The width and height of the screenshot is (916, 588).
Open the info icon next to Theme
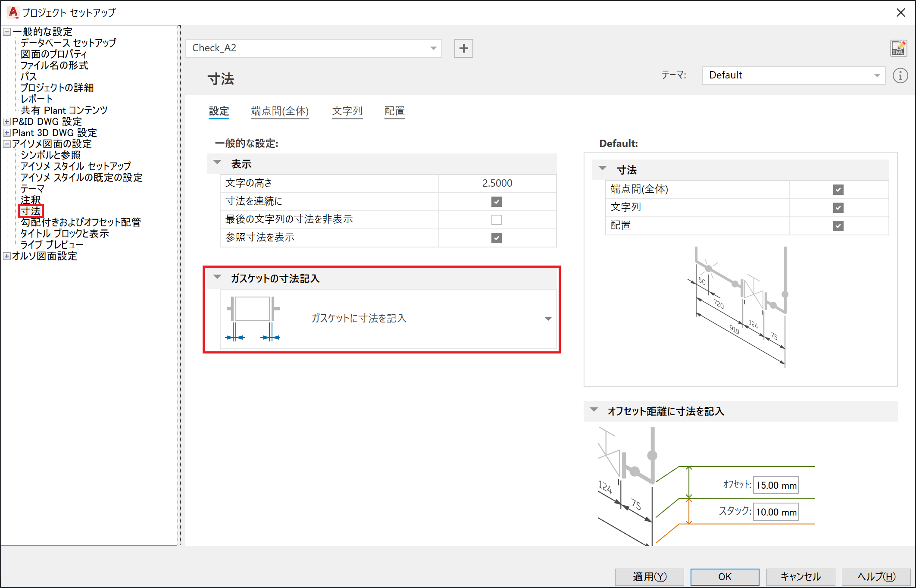[x=900, y=75]
